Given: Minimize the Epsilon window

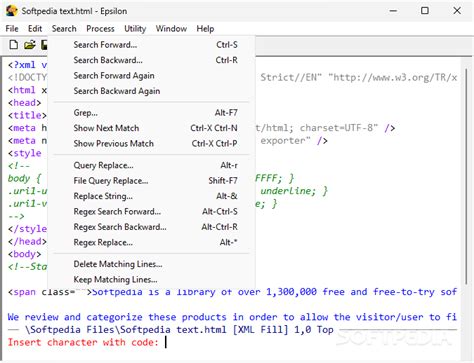Looking at the screenshot, I should click(x=393, y=11).
